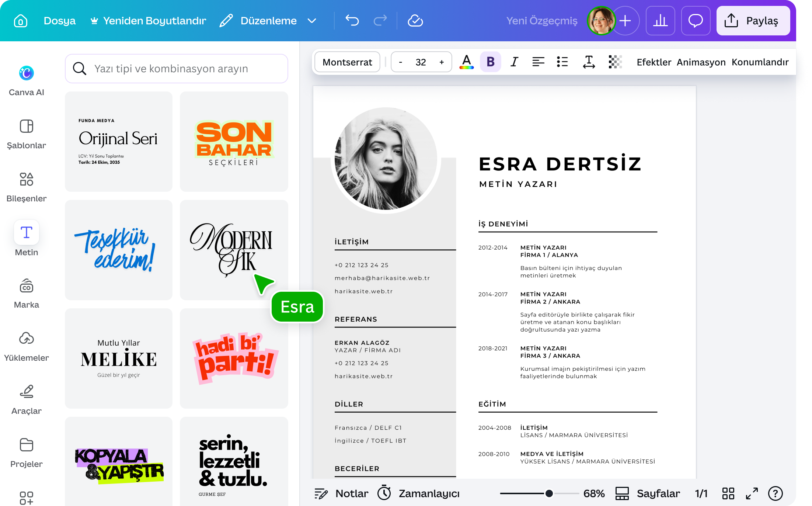Open the comments speech bubble

[x=696, y=21]
